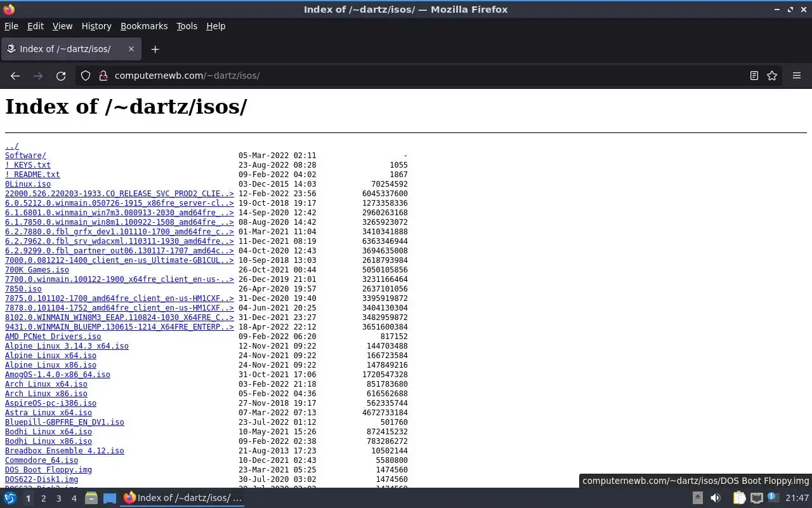Open the View menu

point(62,26)
